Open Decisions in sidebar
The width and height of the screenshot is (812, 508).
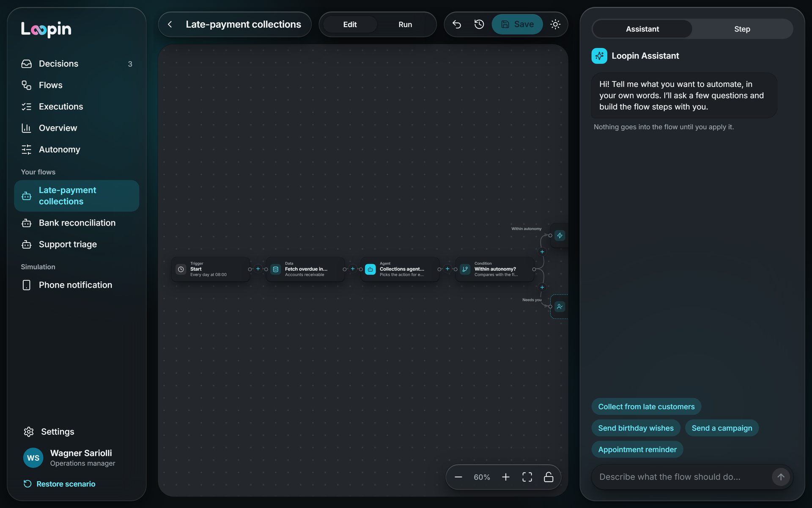pos(77,63)
